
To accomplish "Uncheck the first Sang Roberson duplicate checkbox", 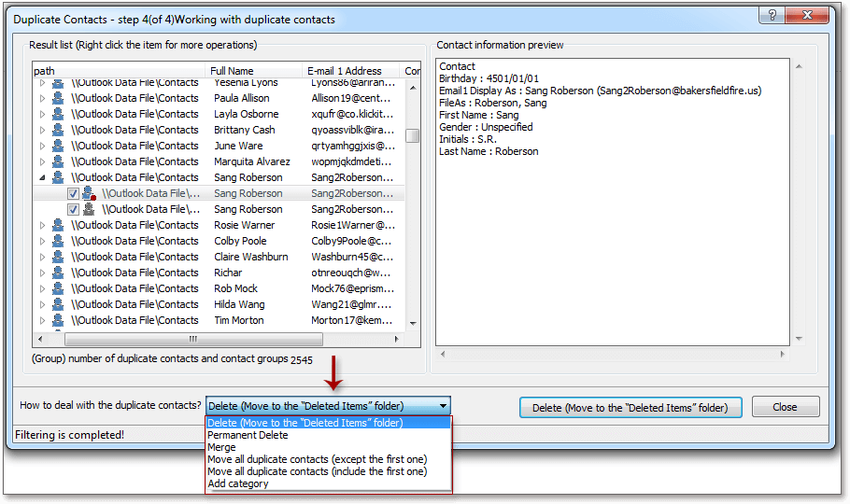I will pyautogui.click(x=73, y=193).
